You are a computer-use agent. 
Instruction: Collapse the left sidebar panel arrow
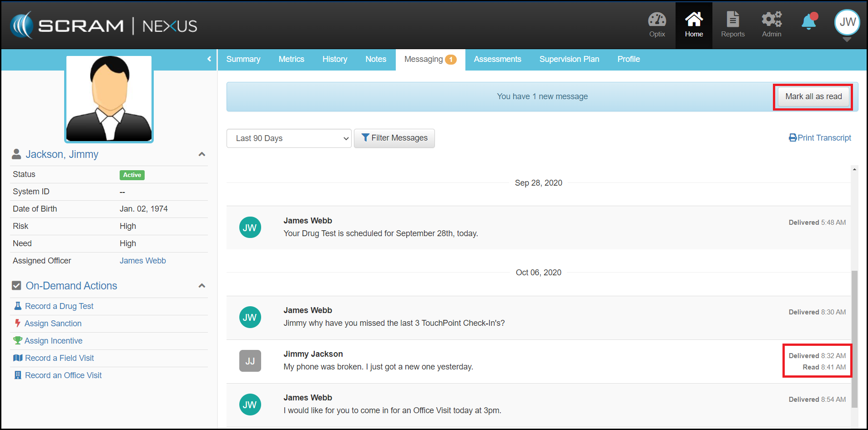[x=209, y=59]
